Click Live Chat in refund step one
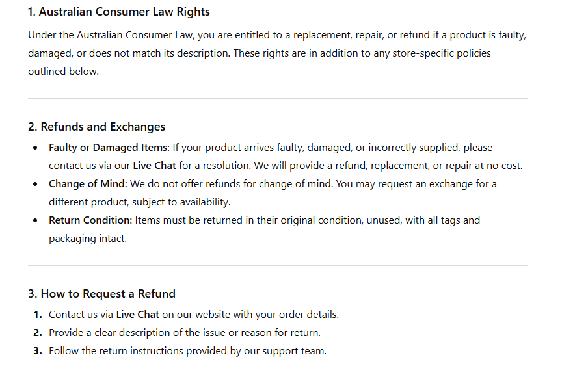The width and height of the screenshot is (588, 392). tap(137, 315)
